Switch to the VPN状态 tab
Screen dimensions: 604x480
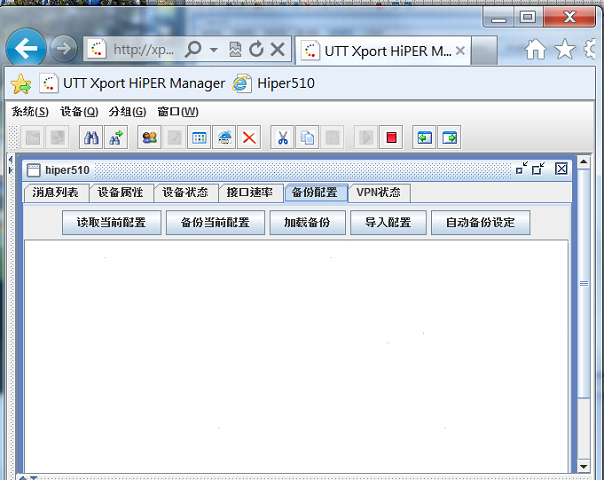click(x=379, y=192)
